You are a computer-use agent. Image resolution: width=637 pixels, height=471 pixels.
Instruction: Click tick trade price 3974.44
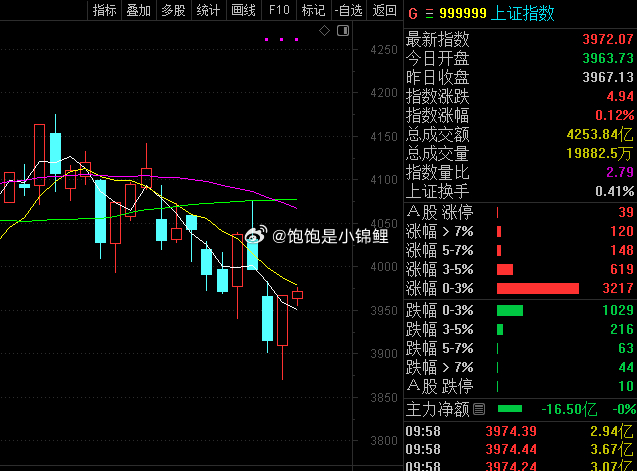pyautogui.click(x=511, y=449)
